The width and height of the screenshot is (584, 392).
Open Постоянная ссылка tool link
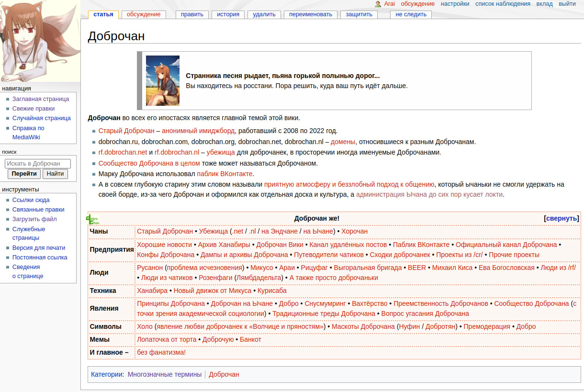[40, 258]
